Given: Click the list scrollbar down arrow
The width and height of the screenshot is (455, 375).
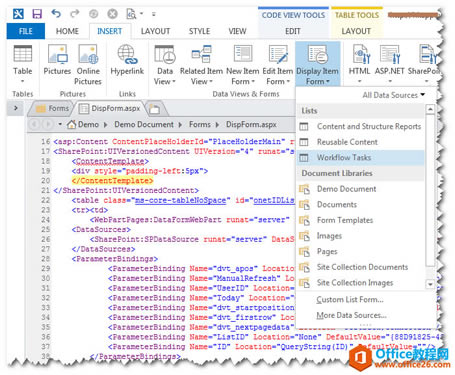Looking at the screenshot, I should (430, 284).
